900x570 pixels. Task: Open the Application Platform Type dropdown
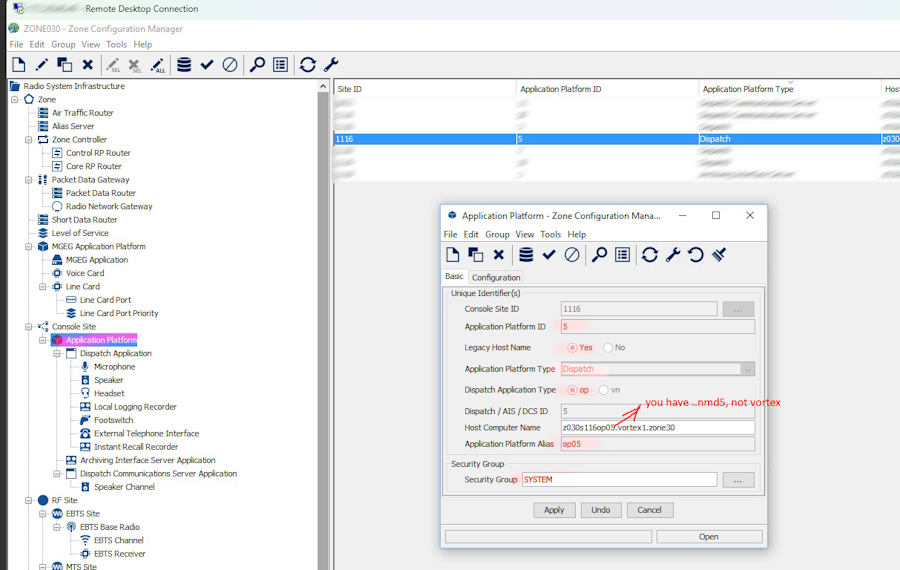click(x=747, y=369)
